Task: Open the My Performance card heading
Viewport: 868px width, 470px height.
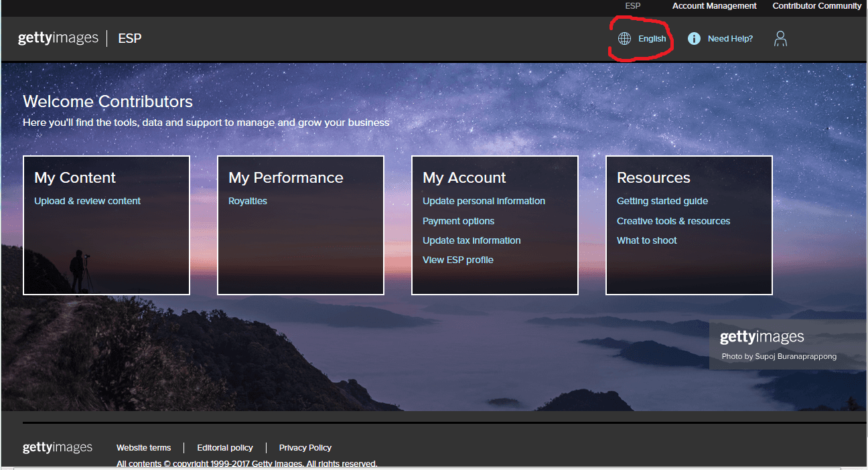Action: point(286,177)
